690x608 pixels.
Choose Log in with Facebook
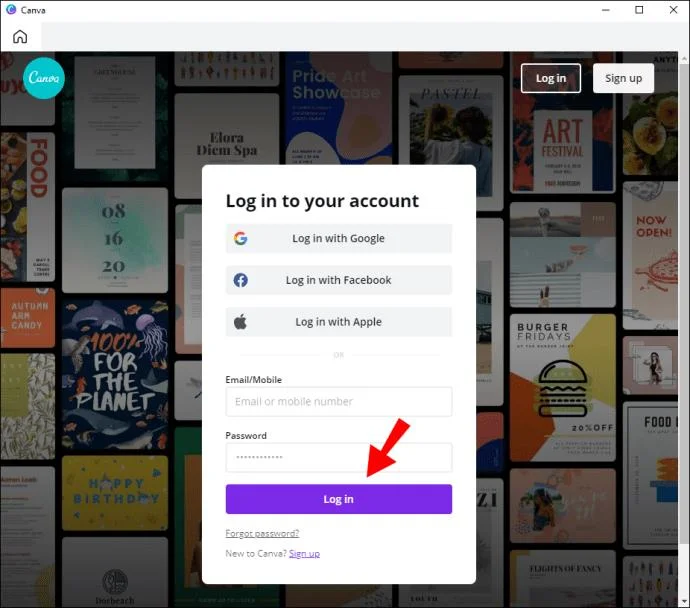[338, 280]
